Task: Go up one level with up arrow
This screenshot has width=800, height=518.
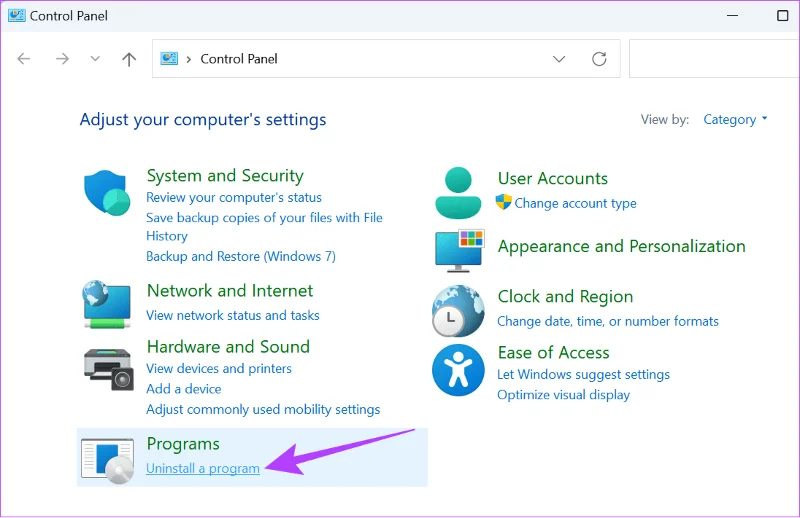Action: [129, 59]
